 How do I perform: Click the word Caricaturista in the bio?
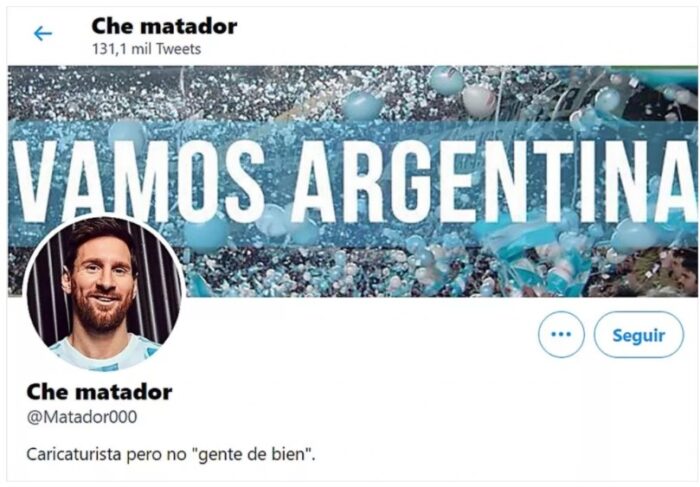(x=74, y=454)
